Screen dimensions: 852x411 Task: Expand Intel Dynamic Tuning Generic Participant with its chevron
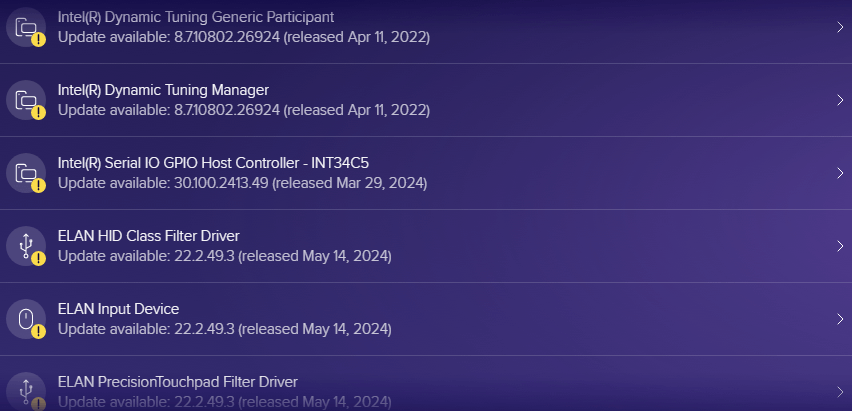[x=840, y=27]
